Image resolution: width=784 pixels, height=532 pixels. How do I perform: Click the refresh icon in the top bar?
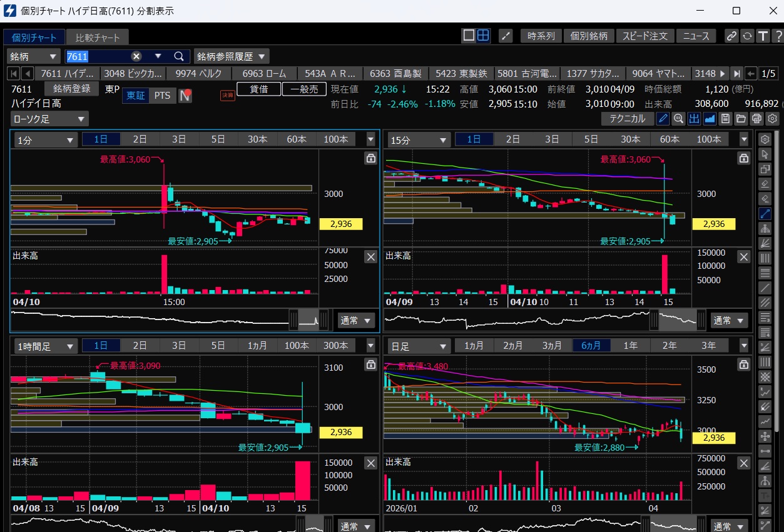click(747, 36)
